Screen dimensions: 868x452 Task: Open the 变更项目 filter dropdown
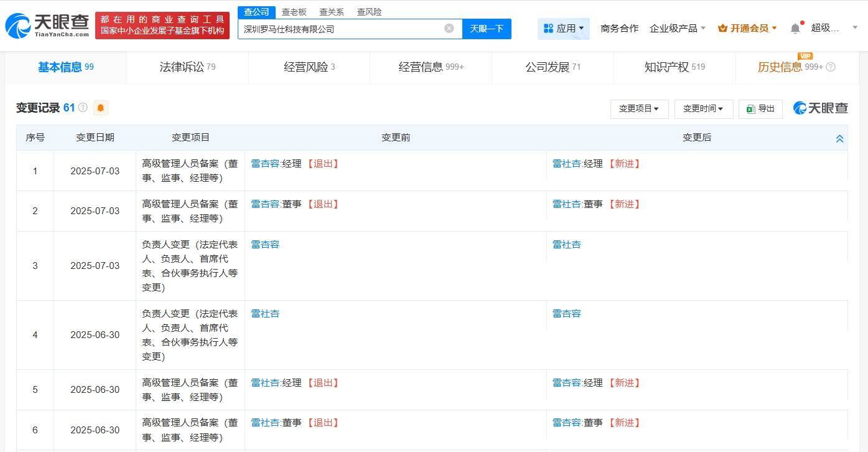click(x=639, y=108)
